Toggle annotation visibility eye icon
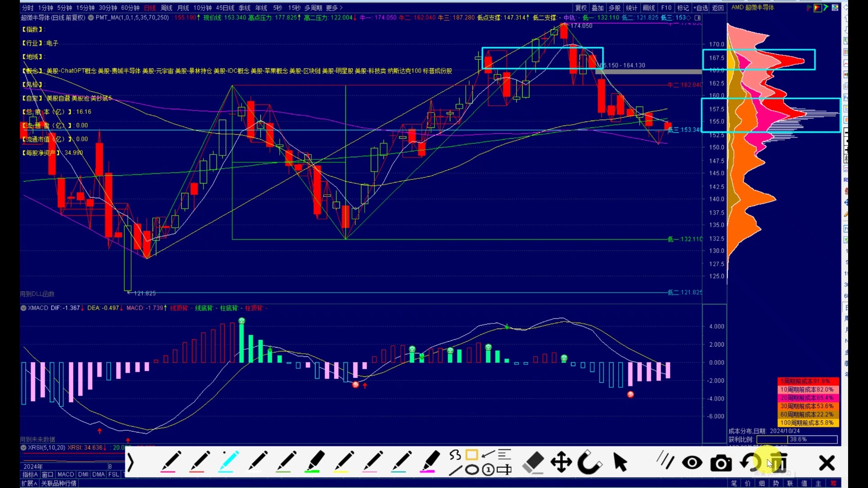The height and width of the screenshot is (488, 868). 692,463
